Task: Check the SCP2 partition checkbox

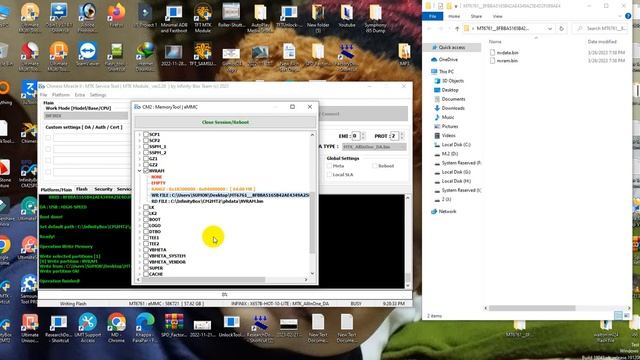Action: click(146, 140)
